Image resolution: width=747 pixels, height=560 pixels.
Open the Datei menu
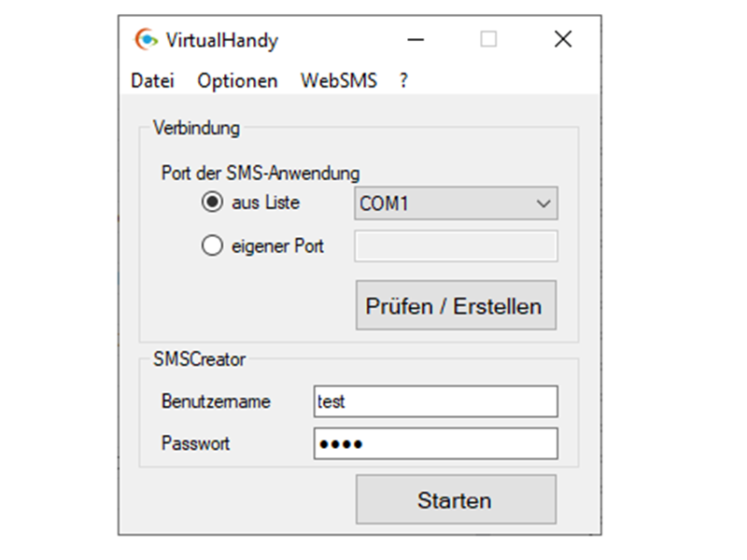click(x=152, y=80)
